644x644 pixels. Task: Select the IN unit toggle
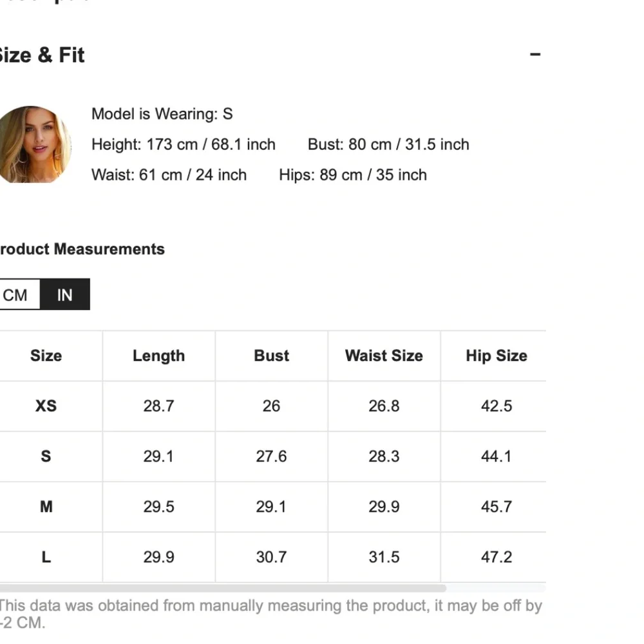point(64,295)
